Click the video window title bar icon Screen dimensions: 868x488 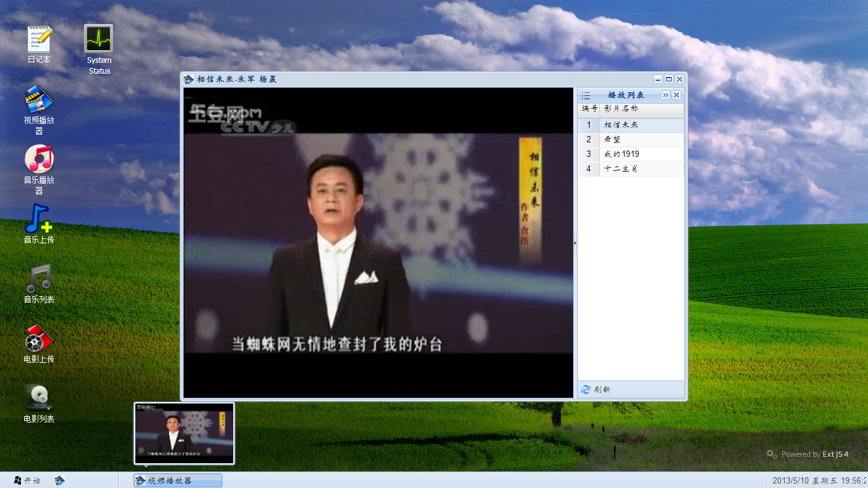[189, 79]
